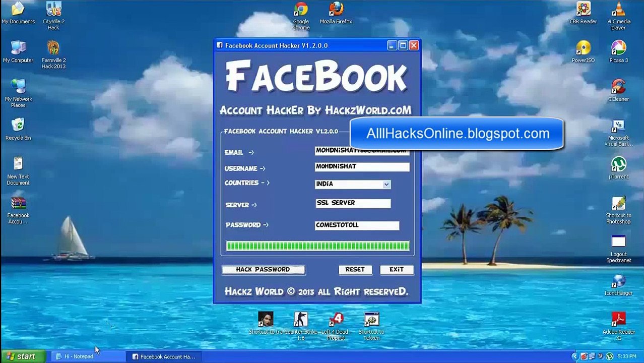Expand hidden tray icons arrow
644x363 pixels.
(x=575, y=356)
